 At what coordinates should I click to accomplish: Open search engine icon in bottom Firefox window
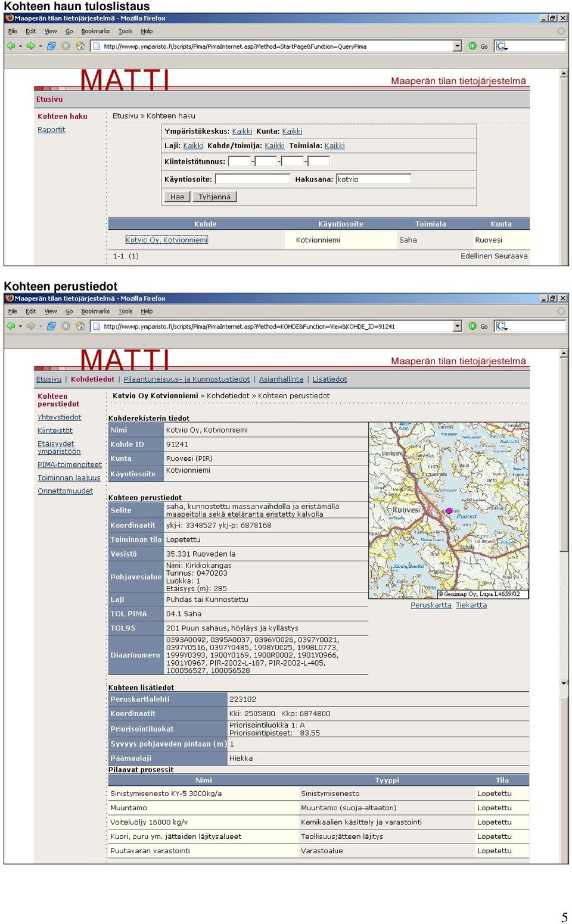(x=501, y=326)
